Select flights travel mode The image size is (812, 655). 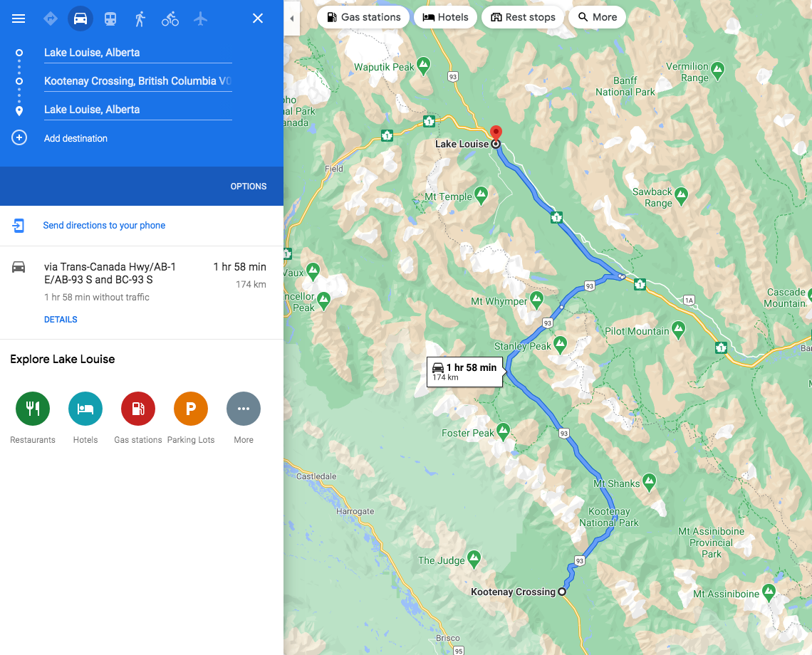click(200, 19)
